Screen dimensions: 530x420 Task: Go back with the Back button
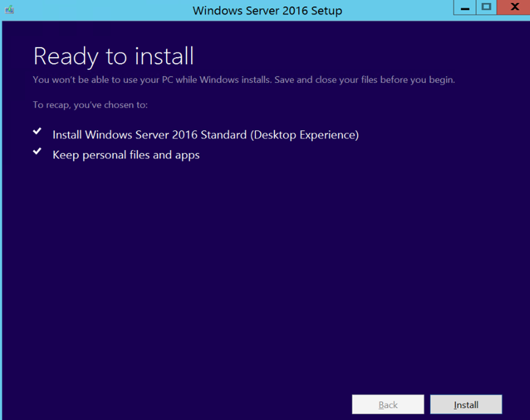tap(388, 405)
